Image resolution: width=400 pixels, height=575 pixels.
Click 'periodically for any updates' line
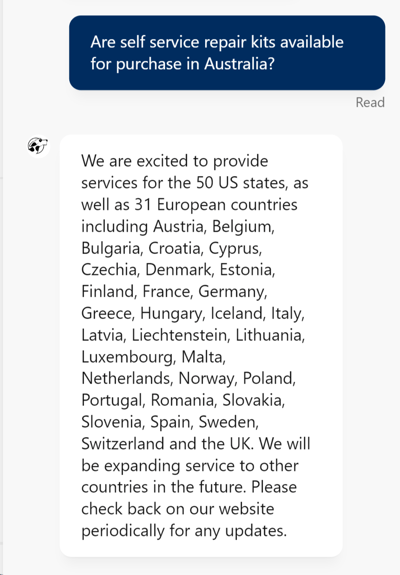[184, 530]
